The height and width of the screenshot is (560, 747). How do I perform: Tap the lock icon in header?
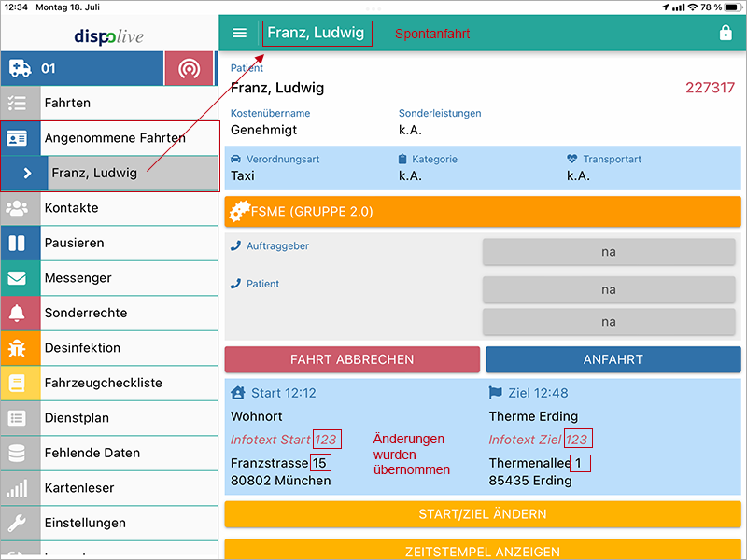coord(726,33)
